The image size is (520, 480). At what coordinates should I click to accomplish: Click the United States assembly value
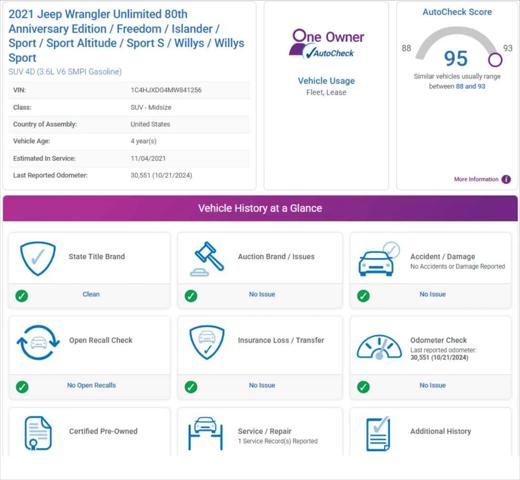(x=150, y=124)
